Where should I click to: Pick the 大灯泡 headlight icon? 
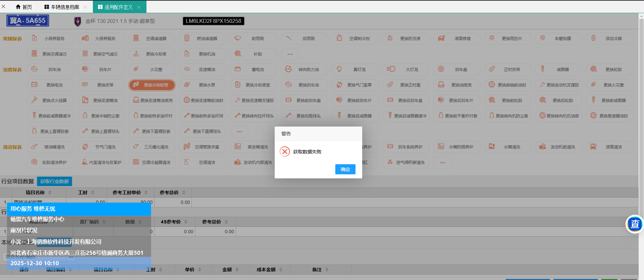pyautogui.click(x=406, y=70)
